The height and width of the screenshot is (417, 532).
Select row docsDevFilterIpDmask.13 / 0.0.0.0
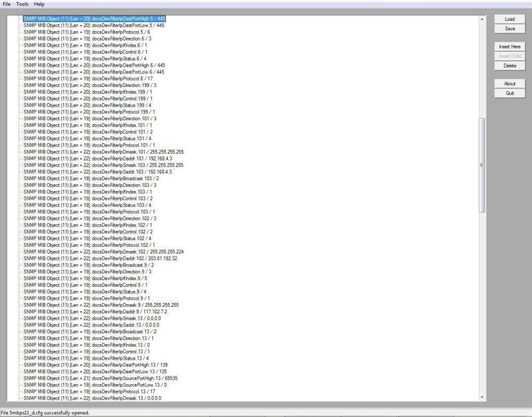(92, 398)
